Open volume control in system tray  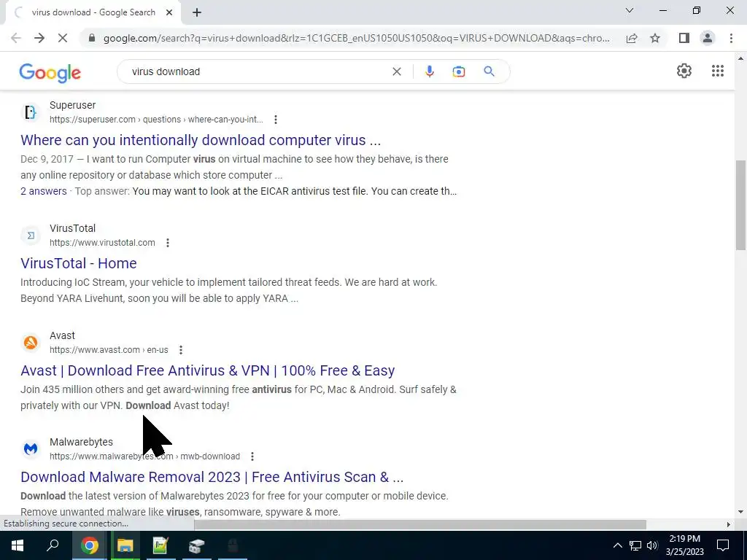652,545
